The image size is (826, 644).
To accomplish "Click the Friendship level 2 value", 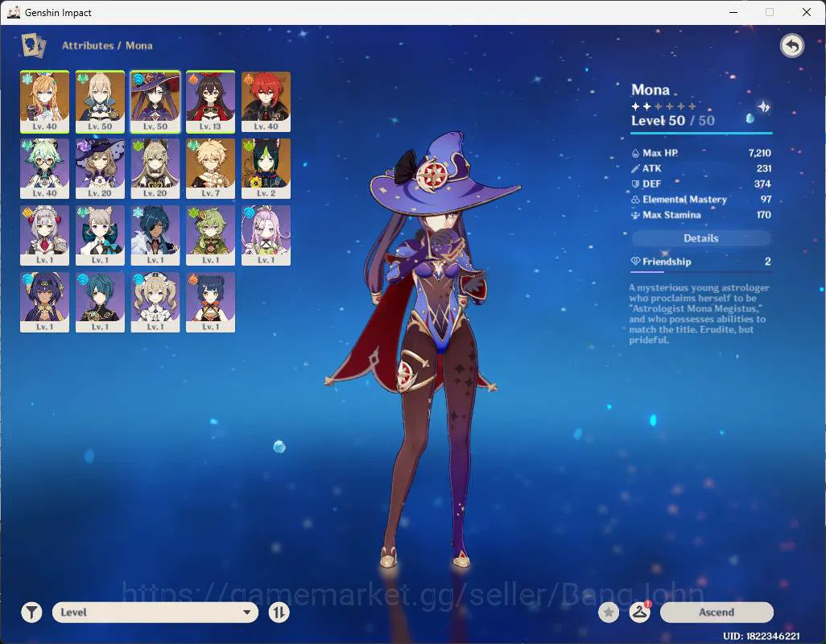I will point(767,262).
